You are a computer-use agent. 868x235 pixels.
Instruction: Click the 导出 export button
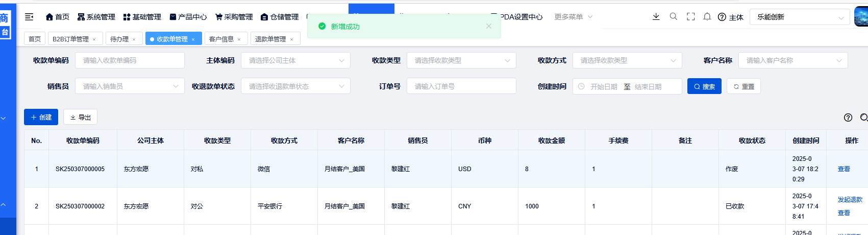click(x=80, y=117)
